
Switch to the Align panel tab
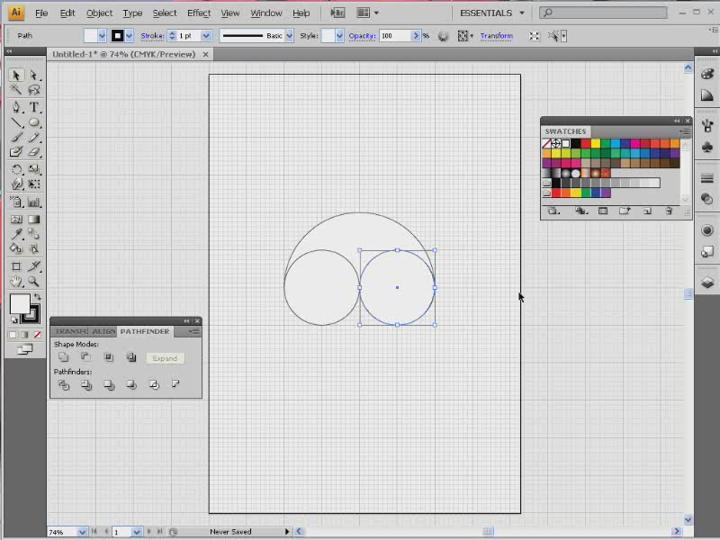point(104,332)
